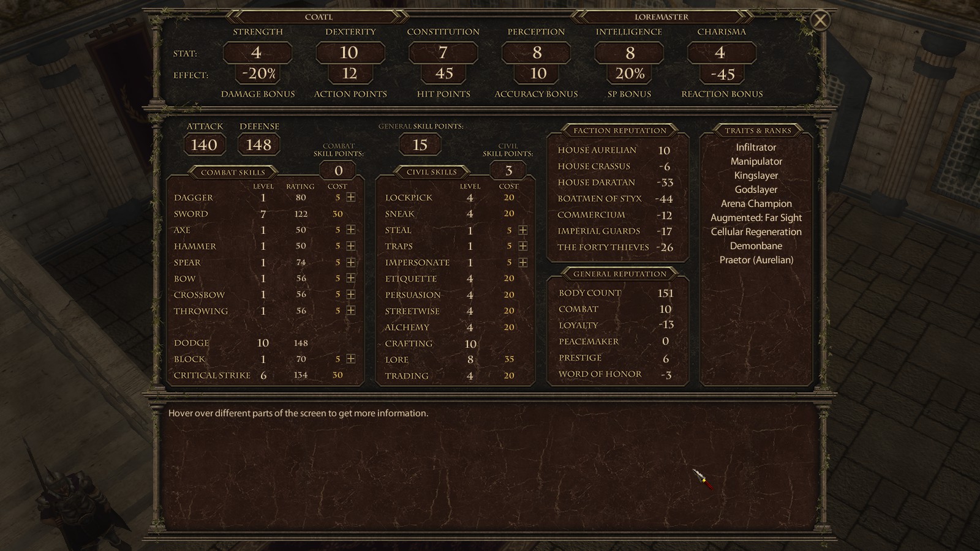Screen dimensions: 980x551
Task: Raise the Steal civil skill
Action: click(x=523, y=230)
